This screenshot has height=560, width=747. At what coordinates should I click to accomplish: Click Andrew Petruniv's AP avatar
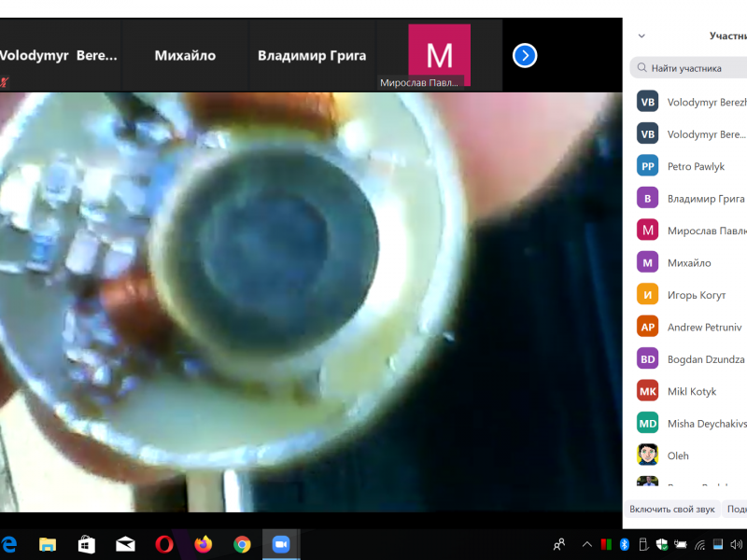click(x=648, y=327)
